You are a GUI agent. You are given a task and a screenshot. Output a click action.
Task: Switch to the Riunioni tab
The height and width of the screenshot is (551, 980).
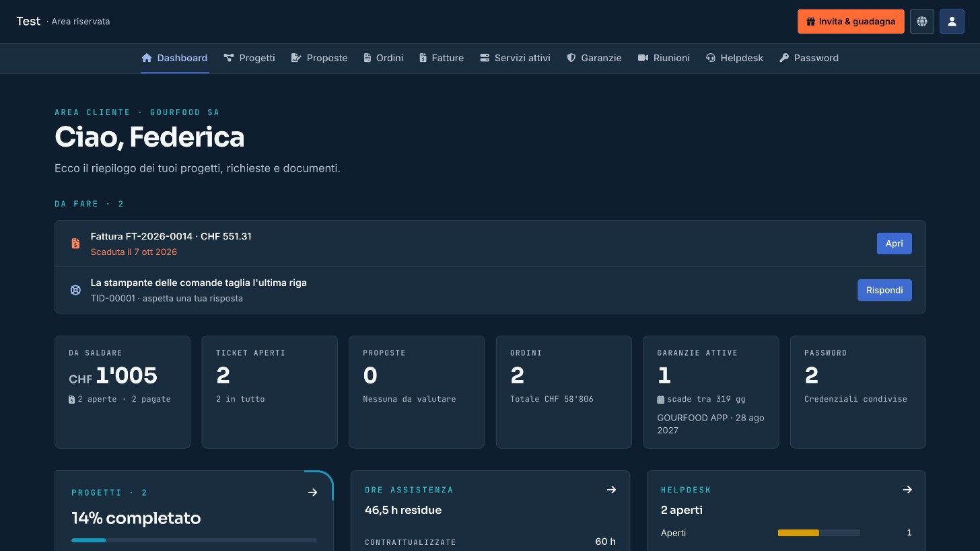tap(664, 58)
